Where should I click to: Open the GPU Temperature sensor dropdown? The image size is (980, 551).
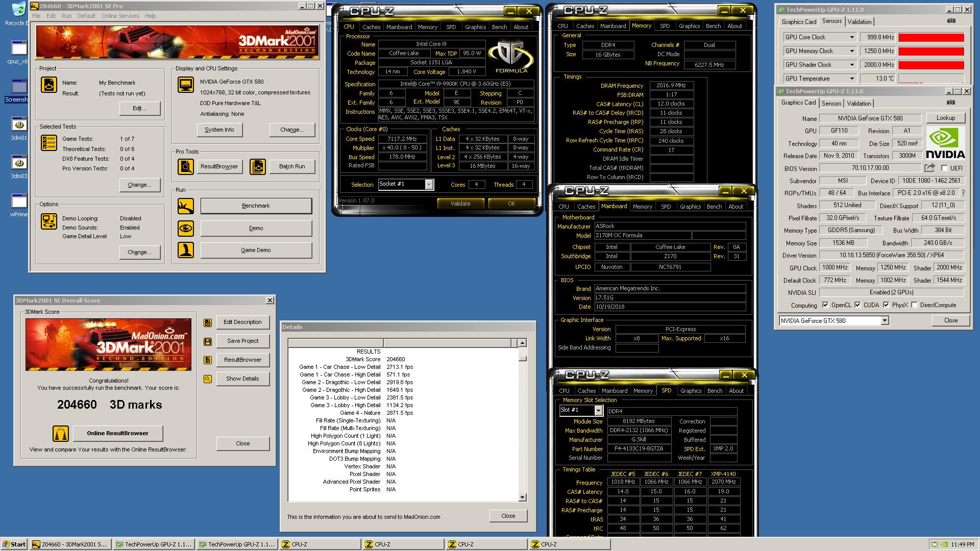[x=851, y=79]
